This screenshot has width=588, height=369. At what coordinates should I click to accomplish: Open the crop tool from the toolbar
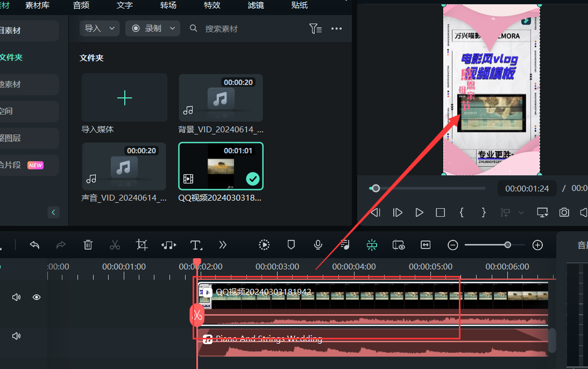[x=141, y=245]
